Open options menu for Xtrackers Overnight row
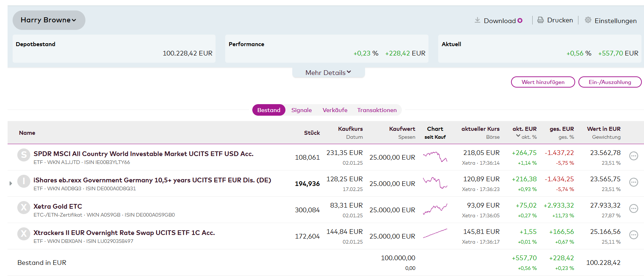644x280 pixels. click(633, 235)
